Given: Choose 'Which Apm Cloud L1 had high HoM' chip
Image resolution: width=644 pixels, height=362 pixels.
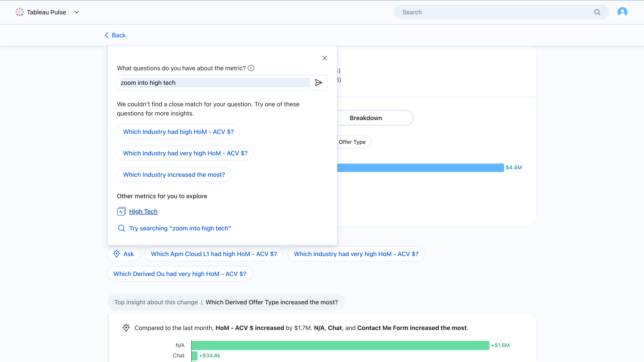Looking at the screenshot, I should [214, 254].
